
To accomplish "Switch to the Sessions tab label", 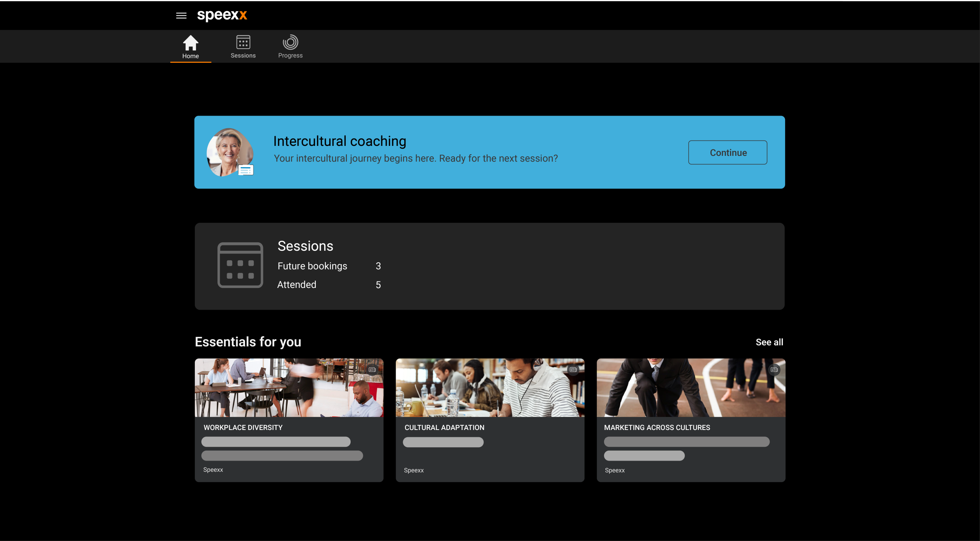I will click(243, 56).
